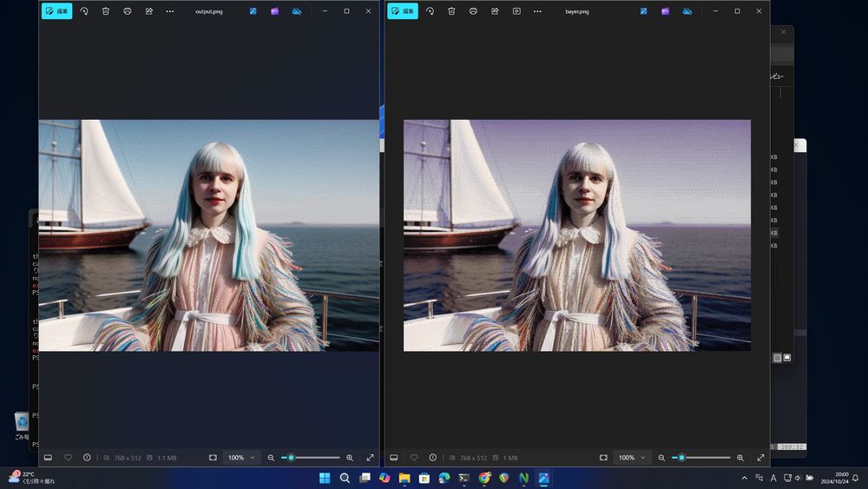
Task: Open Clipchamp icon in bayer.png title bar
Action: [x=666, y=11]
